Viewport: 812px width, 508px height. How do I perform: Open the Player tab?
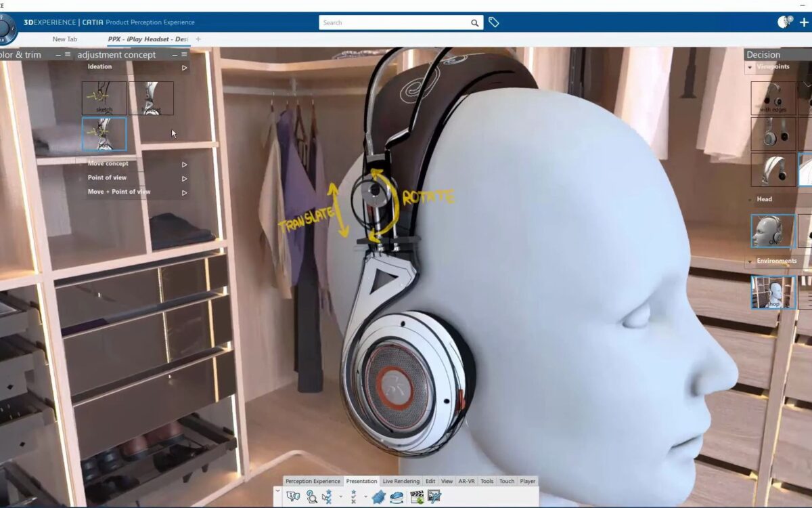[528, 481]
